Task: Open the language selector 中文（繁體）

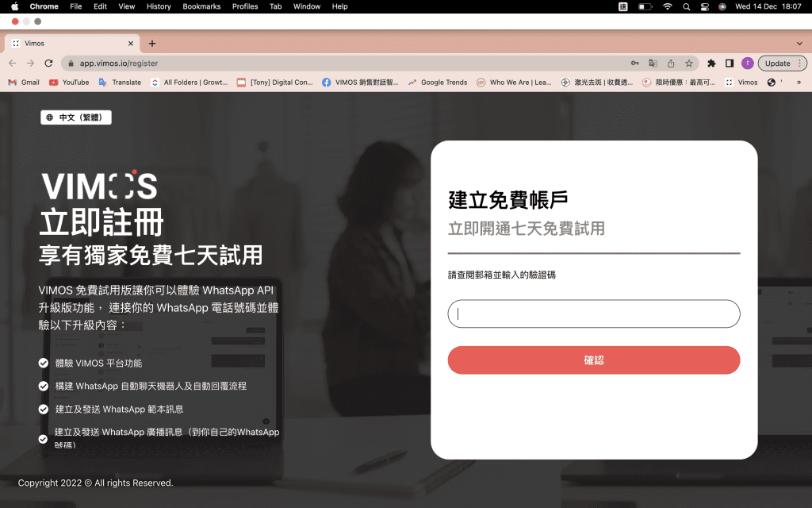Action: click(76, 117)
